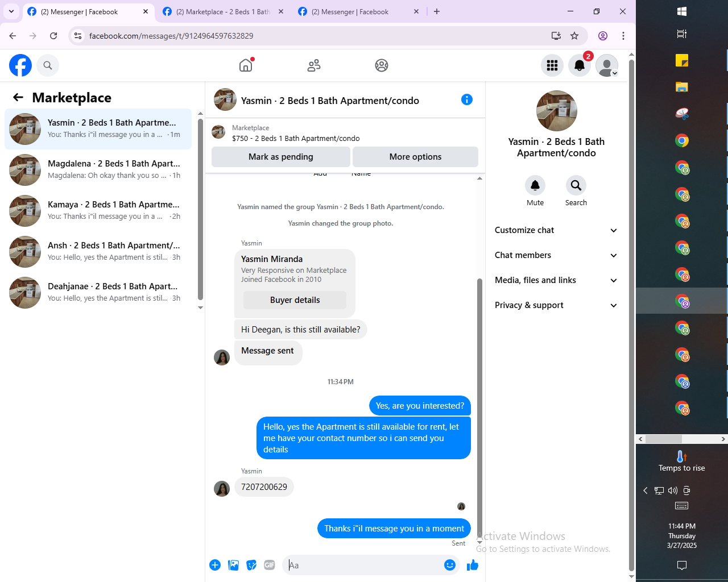Reload the page using the refresh icon
This screenshot has width=728, height=582.
(x=53, y=36)
